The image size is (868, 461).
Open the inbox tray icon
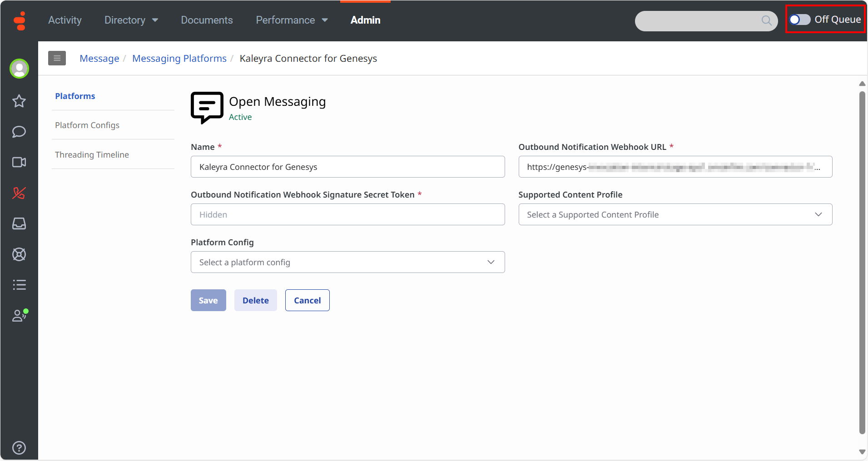coord(19,223)
